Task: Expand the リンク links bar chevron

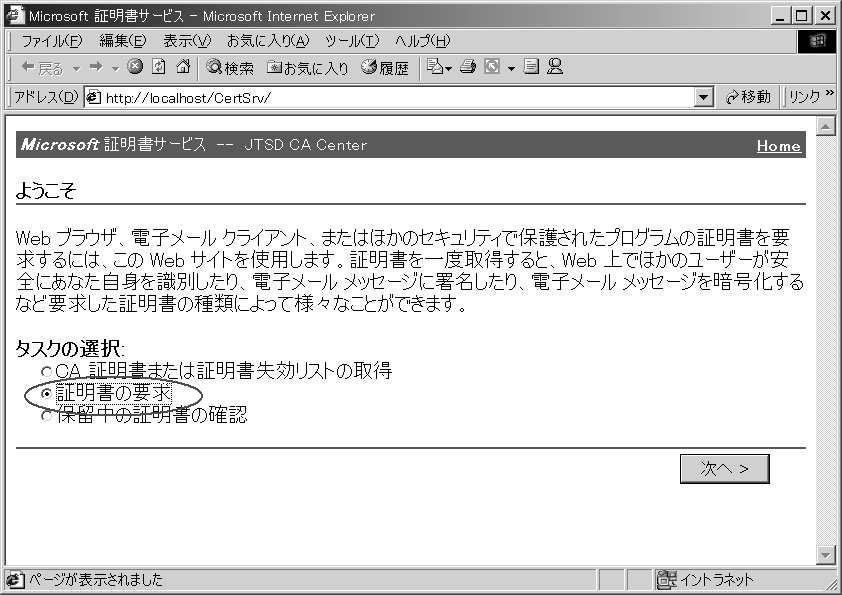Action: (830, 93)
